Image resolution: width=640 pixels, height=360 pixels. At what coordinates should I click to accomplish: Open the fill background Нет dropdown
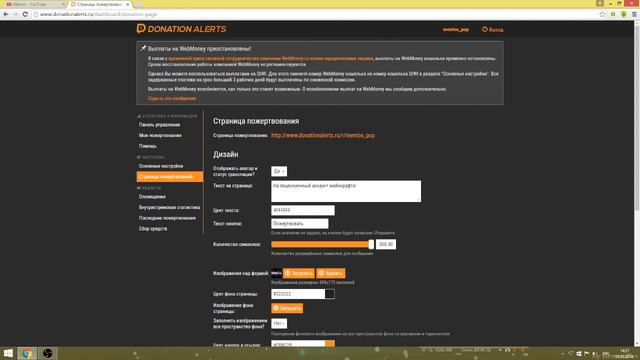[279, 323]
